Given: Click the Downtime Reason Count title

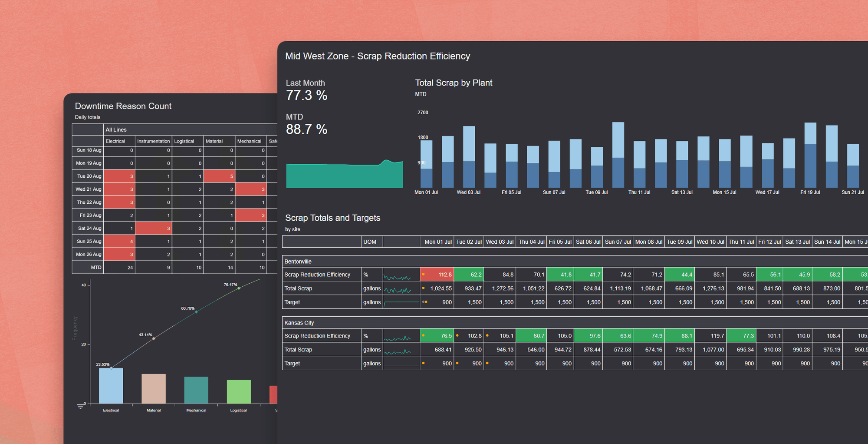Looking at the screenshot, I should 123,106.
